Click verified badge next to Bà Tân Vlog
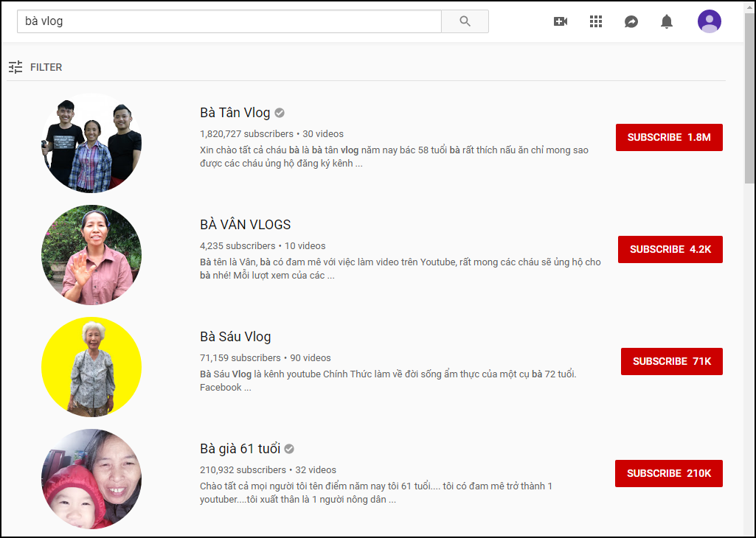This screenshot has height=538, width=756. 280,113
